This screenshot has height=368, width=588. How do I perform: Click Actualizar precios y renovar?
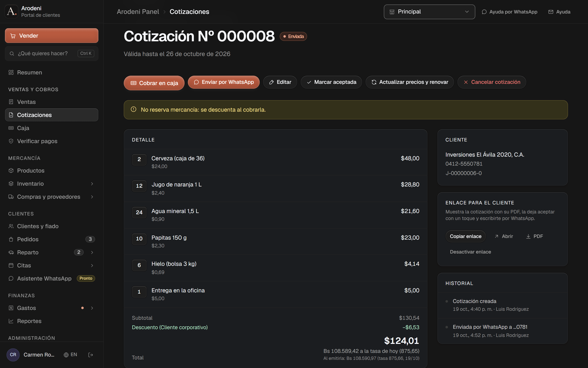(410, 82)
